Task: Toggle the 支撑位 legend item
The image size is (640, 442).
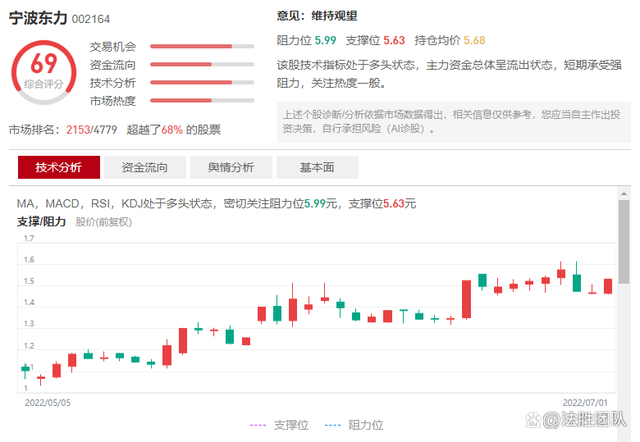Action: (279, 425)
